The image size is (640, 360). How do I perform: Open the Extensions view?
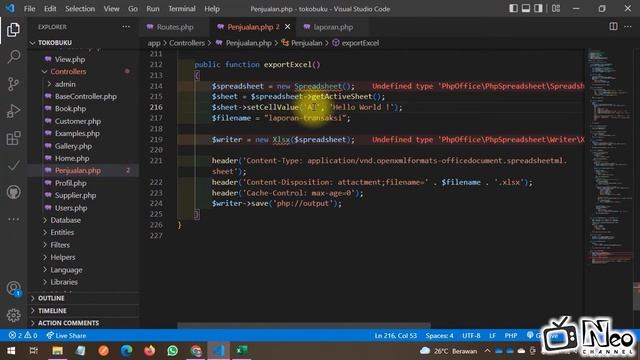(x=13, y=138)
